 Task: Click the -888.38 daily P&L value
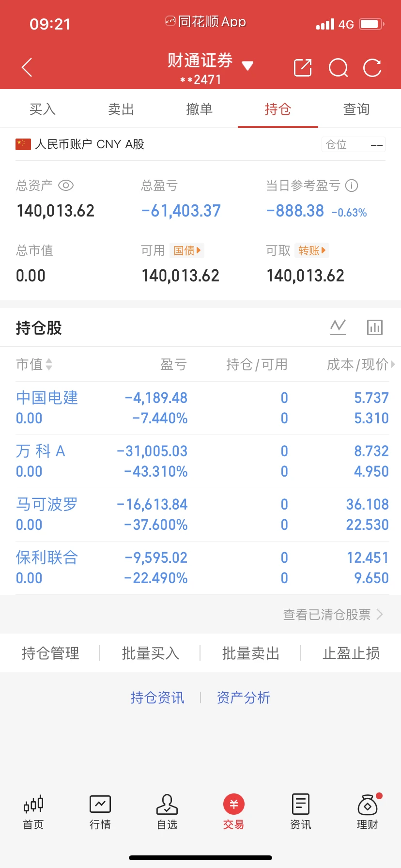[295, 211]
